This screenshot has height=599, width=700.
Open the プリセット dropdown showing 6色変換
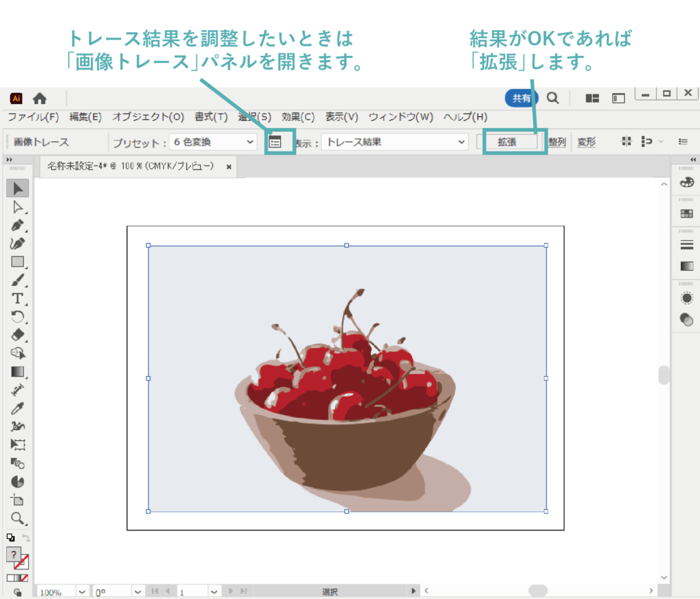[x=213, y=142]
